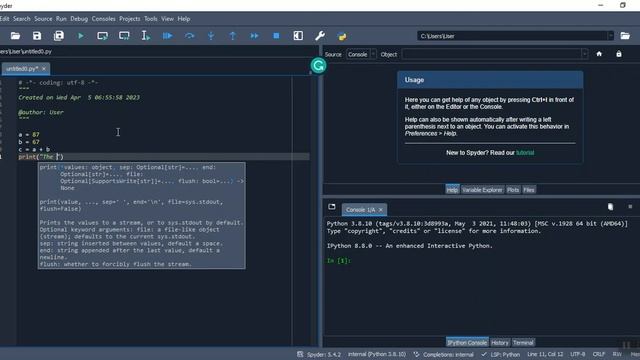Switch to the IPython Console tab
Image resolution: width=640 pixels, height=360 pixels.
pyautogui.click(x=467, y=342)
